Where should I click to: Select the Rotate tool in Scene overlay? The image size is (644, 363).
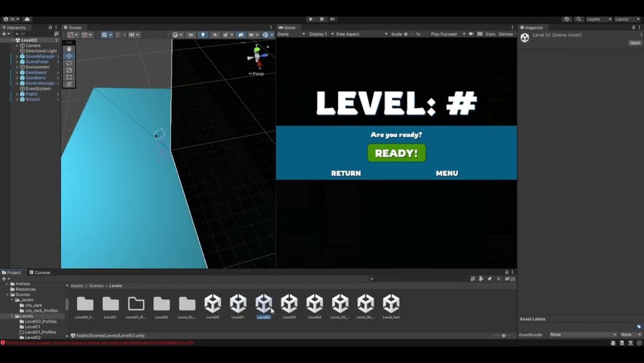click(x=69, y=63)
